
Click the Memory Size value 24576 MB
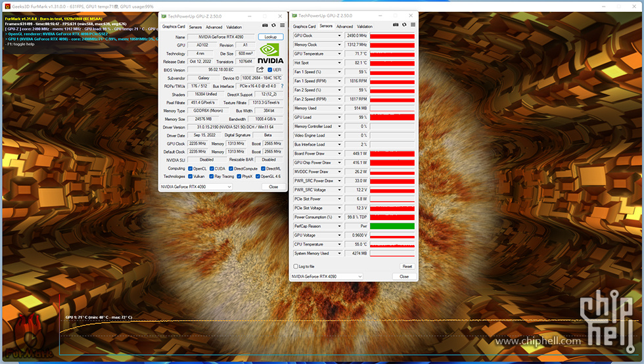click(203, 119)
